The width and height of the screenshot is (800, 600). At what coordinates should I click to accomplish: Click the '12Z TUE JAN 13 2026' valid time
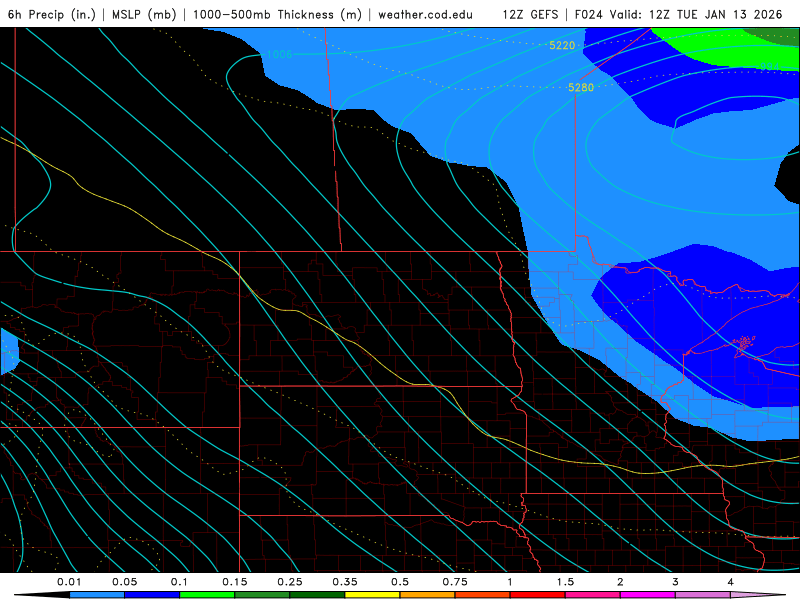[716, 14]
